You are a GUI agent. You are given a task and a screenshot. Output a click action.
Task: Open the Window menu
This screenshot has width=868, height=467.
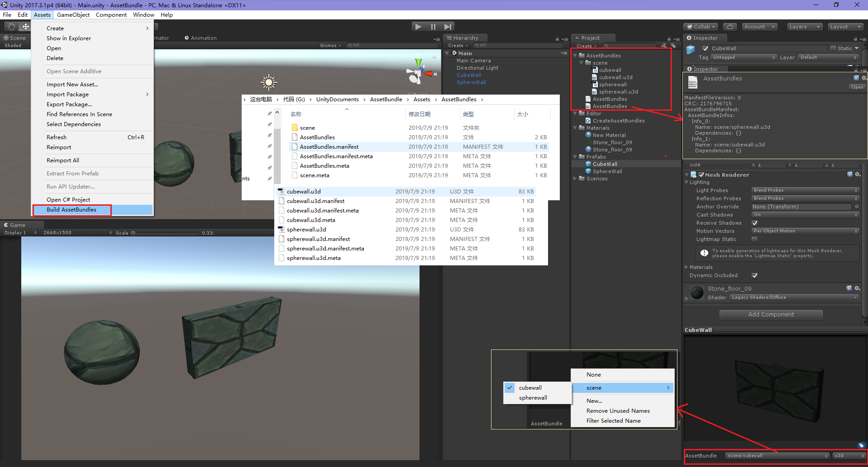pyautogui.click(x=143, y=15)
